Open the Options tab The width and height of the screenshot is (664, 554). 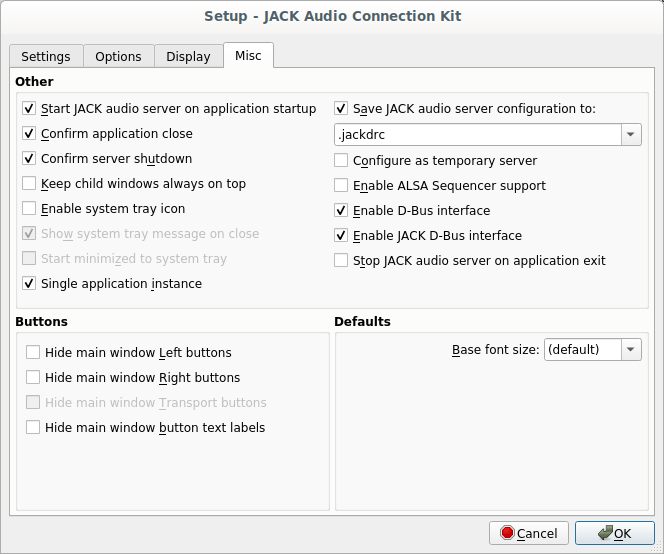click(x=118, y=57)
